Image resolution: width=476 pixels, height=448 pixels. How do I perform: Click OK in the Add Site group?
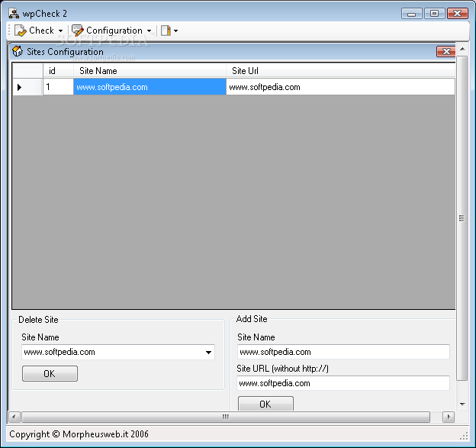(x=265, y=404)
